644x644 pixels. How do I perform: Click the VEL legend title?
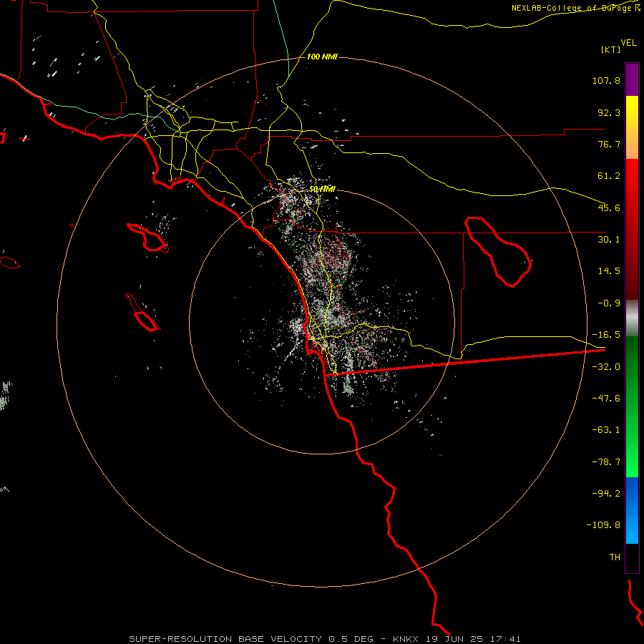coord(628,43)
